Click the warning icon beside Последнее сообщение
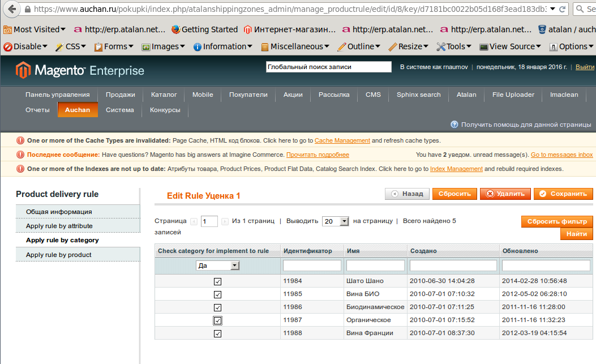This screenshot has height=364, width=596. click(x=20, y=155)
